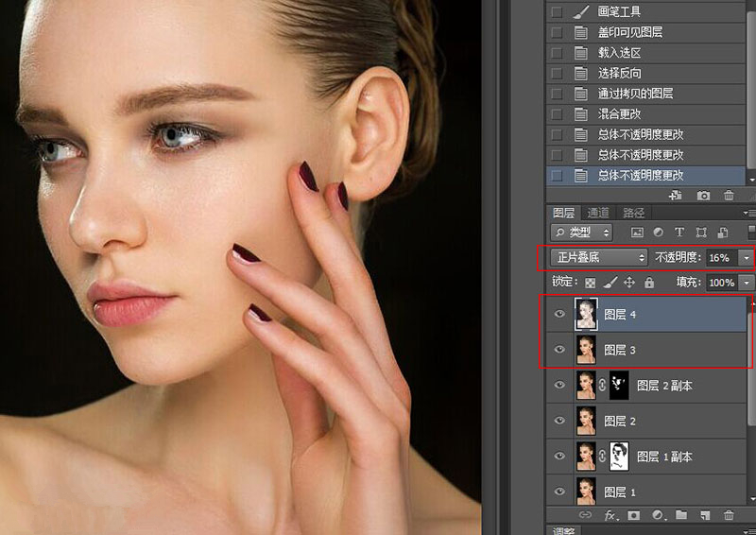Click the link layers icon in the Layers panel footer
Screen dimensions: 756x535
pos(585,515)
